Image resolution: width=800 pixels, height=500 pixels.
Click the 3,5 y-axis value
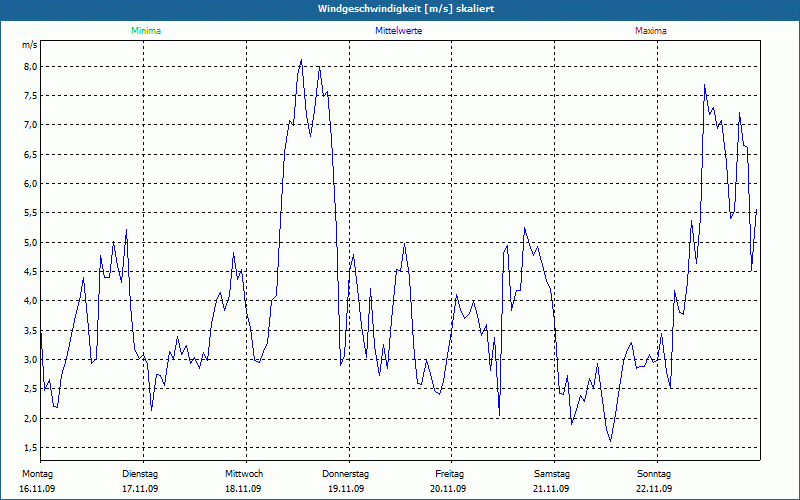(x=30, y=331)
